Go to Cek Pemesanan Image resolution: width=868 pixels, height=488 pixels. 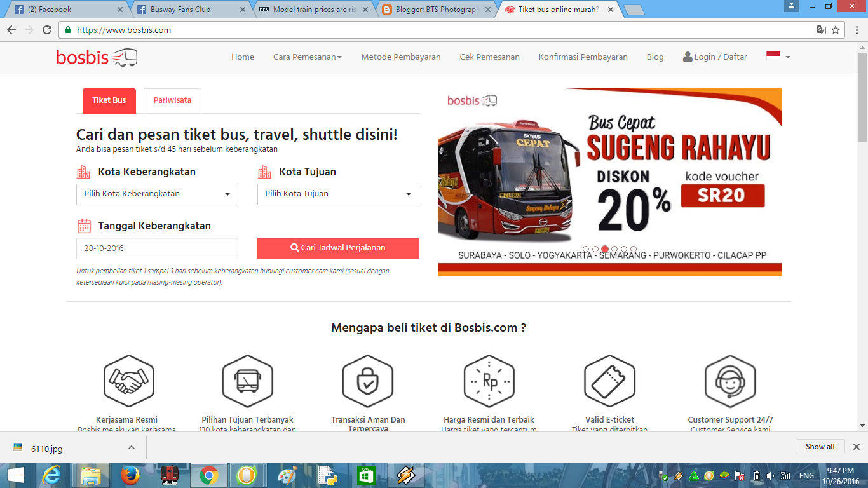pyautogui.click(x=490, y=57)
